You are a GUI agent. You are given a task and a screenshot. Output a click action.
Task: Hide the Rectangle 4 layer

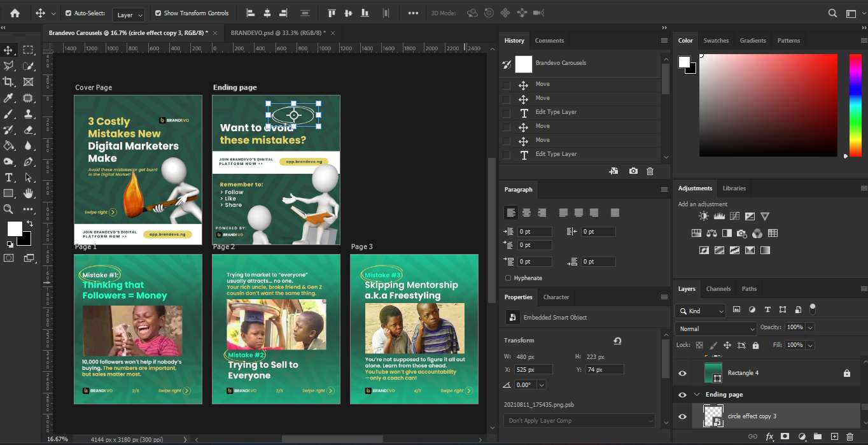point(683,373)
